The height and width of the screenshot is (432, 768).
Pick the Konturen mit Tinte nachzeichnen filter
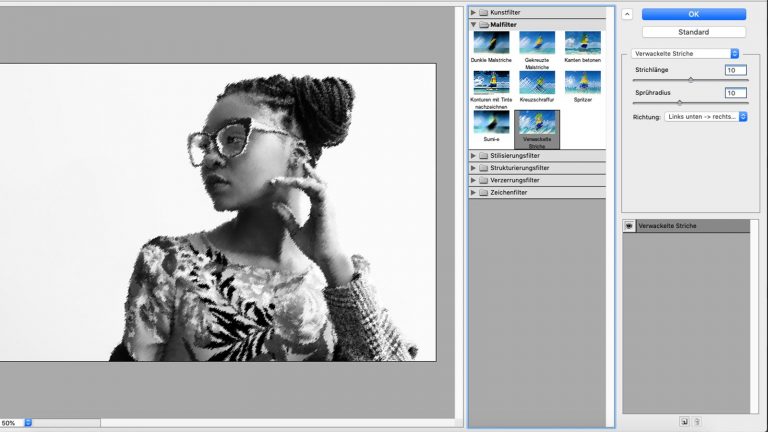pyautogui.click(x=491, y=82)
